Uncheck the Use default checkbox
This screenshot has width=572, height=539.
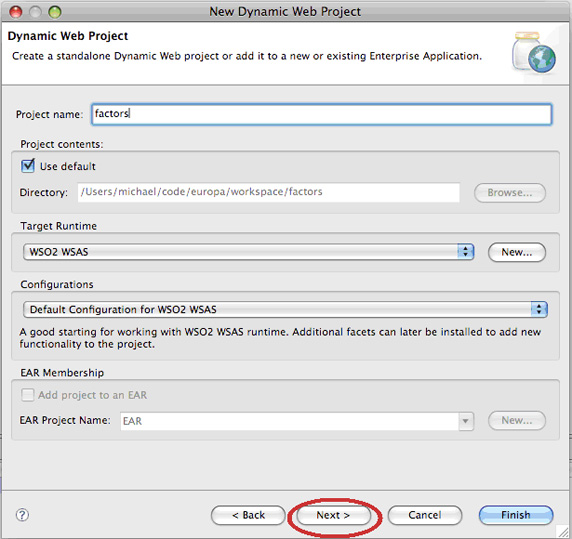tap(28, 166)
